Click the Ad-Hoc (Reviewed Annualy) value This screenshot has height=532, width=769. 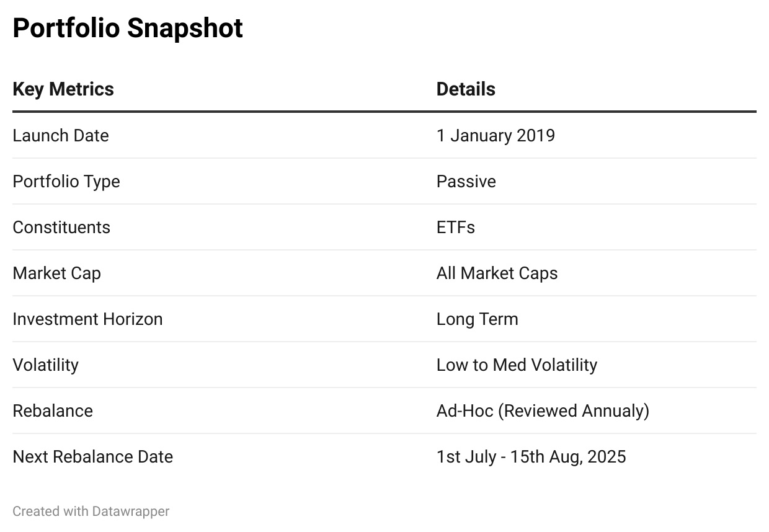pos(543,410)
